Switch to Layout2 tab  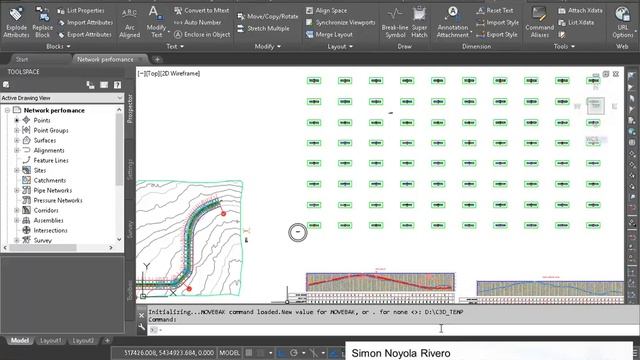83,340
